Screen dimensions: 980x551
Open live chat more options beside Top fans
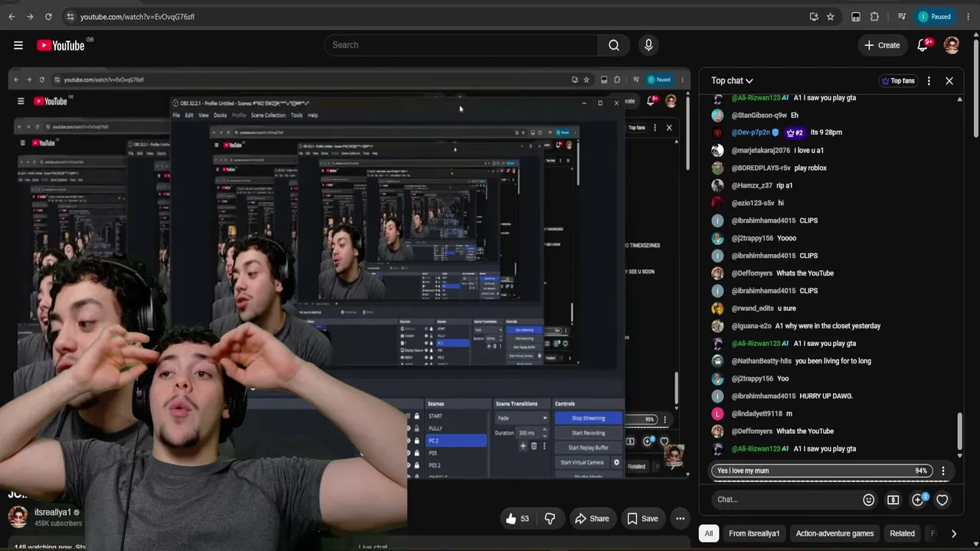point(929,80)
